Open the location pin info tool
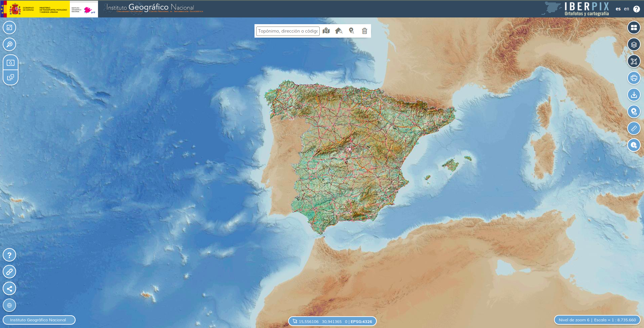644x328 pixels. point(634,111)
